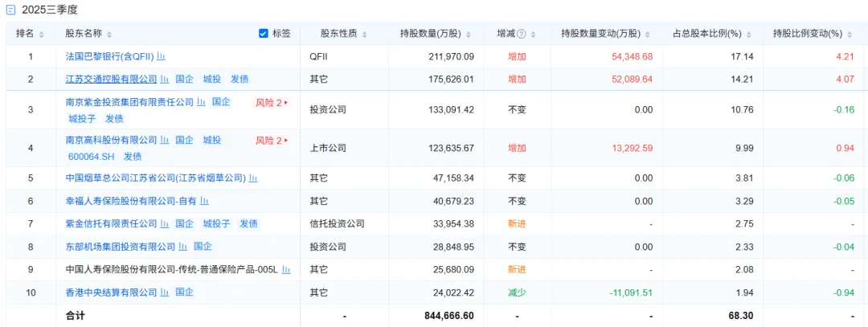Screen dimensions: 868x327
Task: Click 国企 tag on 南京紫金投资集团 row
Action: pyautogui.click(x=222, y=102)
